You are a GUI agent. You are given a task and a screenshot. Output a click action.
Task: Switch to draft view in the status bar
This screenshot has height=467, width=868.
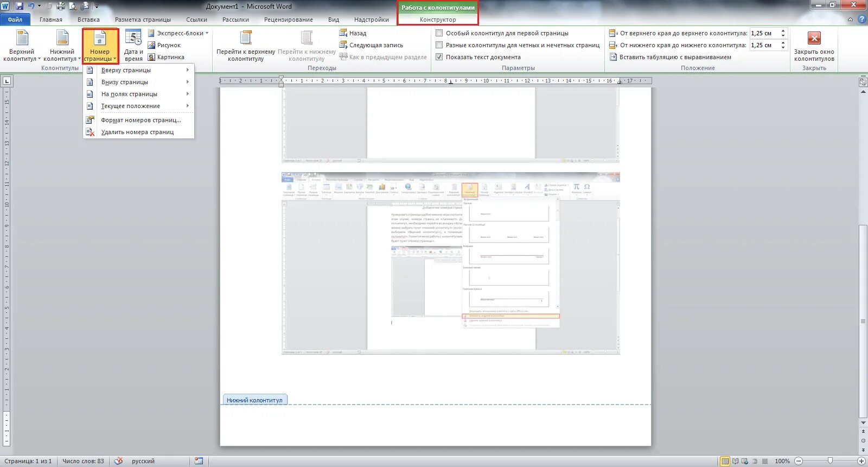click(764, 461)
